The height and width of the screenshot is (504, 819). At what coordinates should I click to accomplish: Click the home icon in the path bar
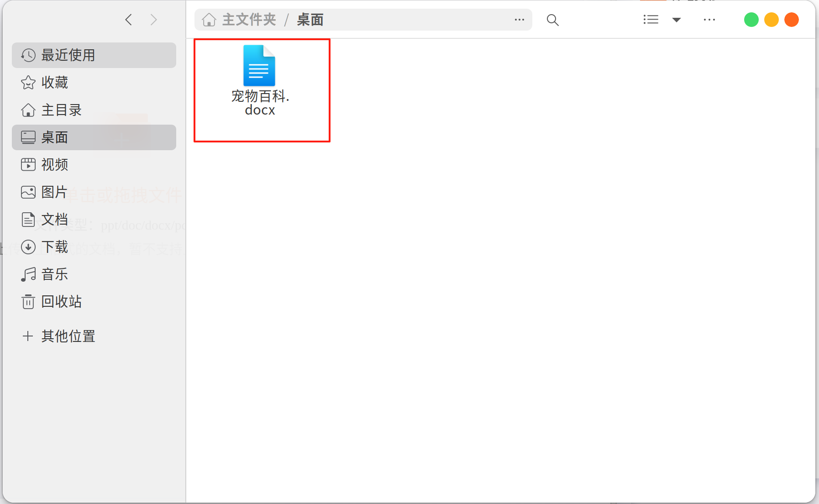209,20
